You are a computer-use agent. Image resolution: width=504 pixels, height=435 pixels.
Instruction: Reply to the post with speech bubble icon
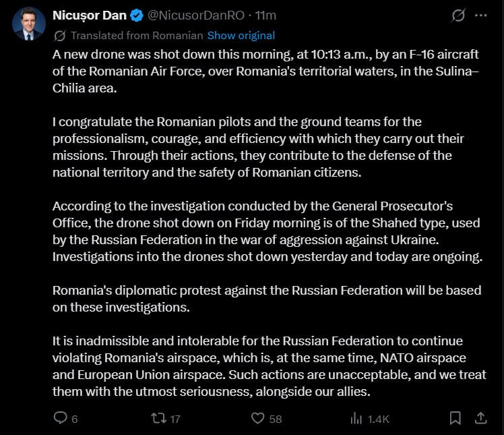pyautogui.click(x=60, y=418)
